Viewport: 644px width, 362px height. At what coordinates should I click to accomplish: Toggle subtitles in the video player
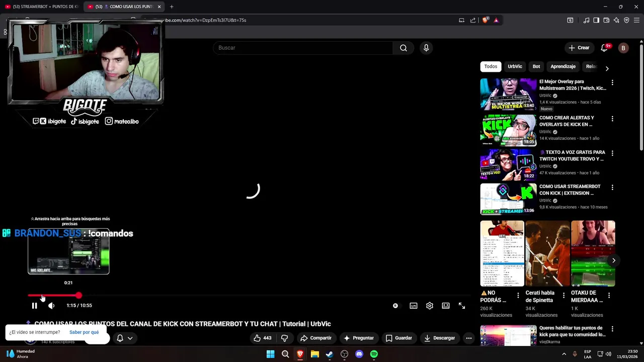[x=414, y=306]
